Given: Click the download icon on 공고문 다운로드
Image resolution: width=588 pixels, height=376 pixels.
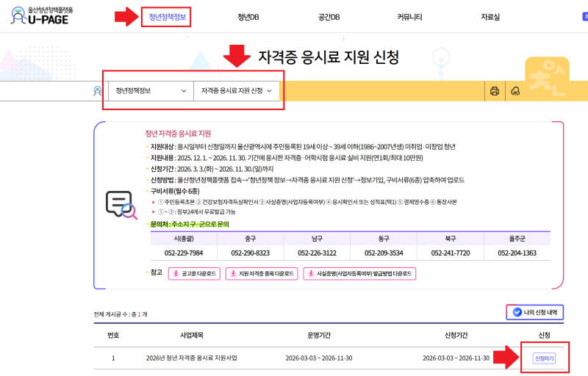Looking at the screenshot, I should pyautogui.click(x=176, y=274).
